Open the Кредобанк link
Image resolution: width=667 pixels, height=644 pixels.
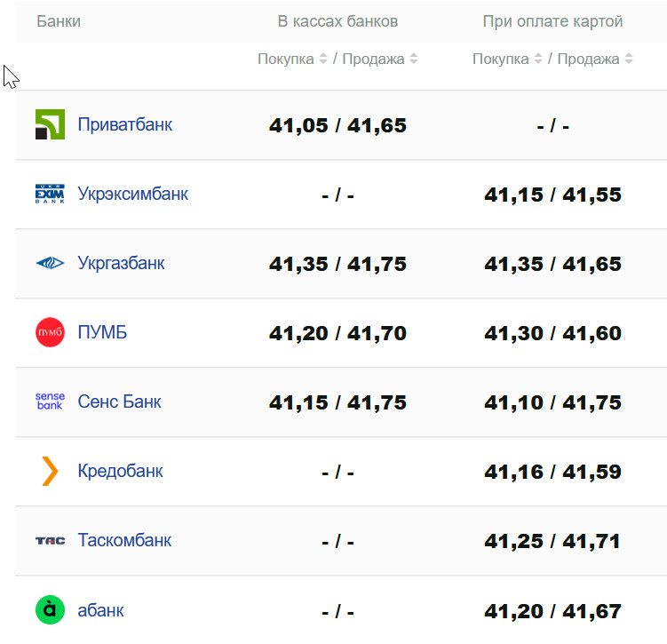[x=121, y=471]
